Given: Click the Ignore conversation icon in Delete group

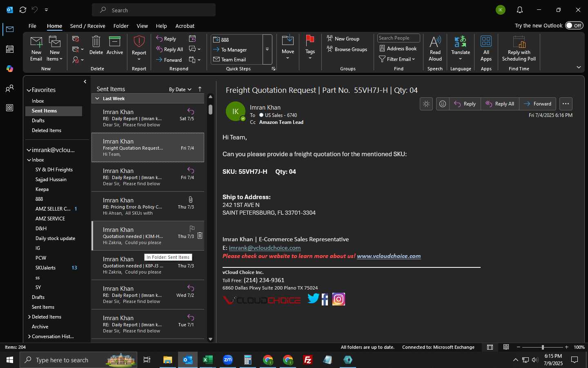Looking at the screenshot, I should pyautogui.click(x=76, y=39).
